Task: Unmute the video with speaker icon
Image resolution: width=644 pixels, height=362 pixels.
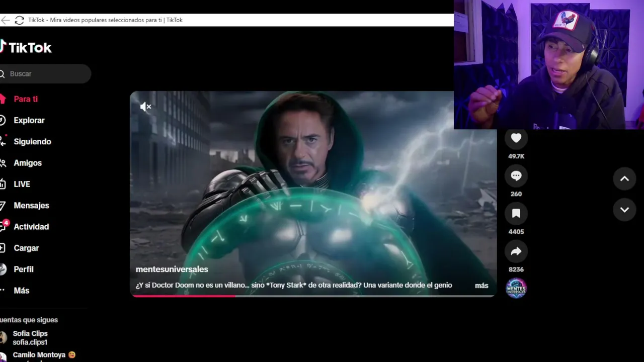Action: 145,107
